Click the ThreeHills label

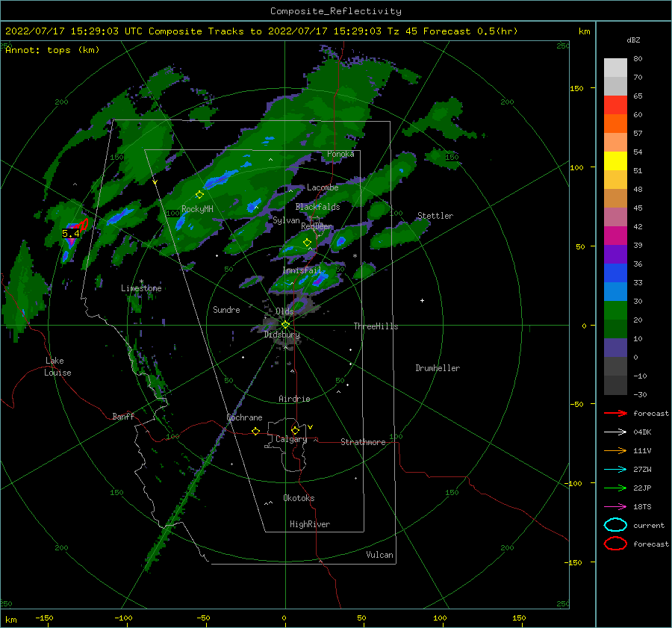pyautogui.click(x=376, y=326)
